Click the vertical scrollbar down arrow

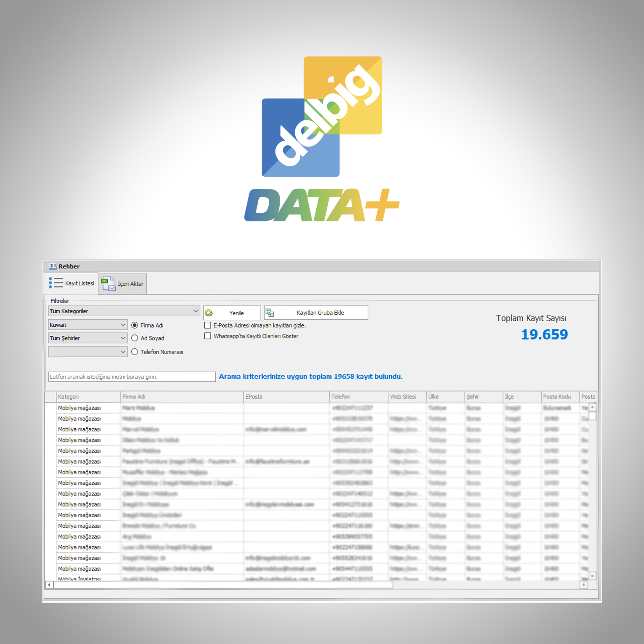(593, 576)
